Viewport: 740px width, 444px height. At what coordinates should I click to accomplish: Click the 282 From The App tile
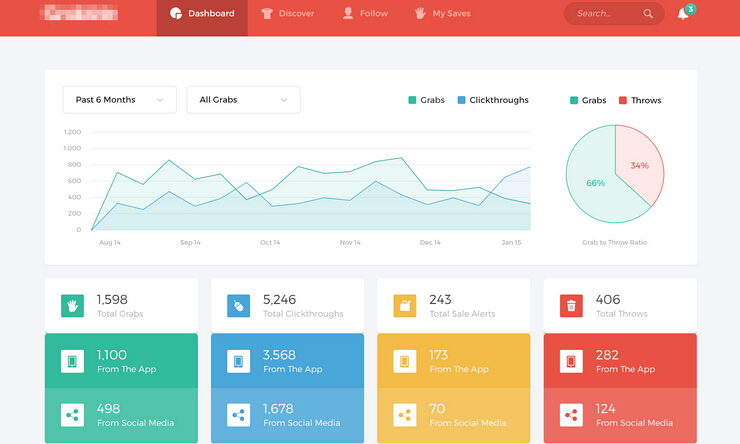click(620, 361)
